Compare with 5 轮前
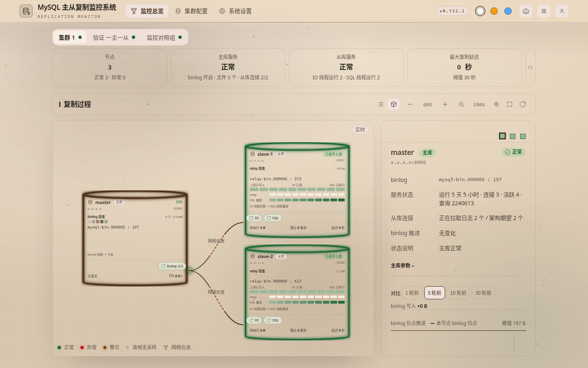This screenshot has height=368, width=588. 434,293
